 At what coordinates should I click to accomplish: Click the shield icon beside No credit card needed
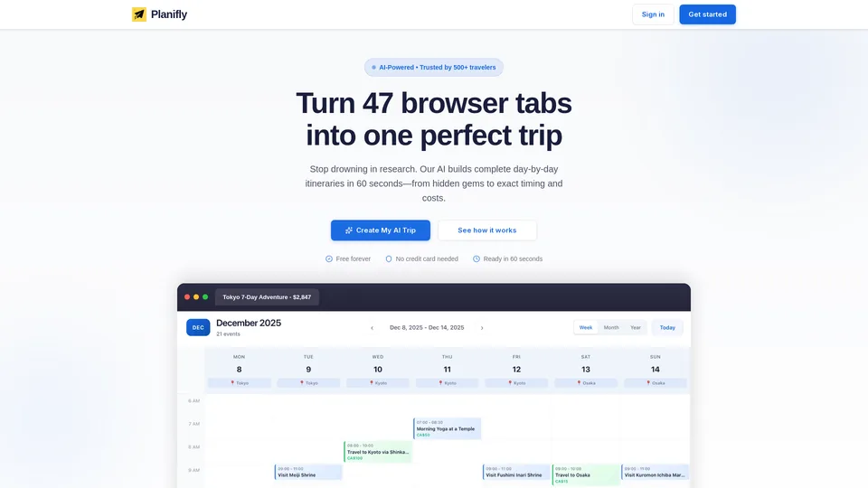tap(389, 259)
